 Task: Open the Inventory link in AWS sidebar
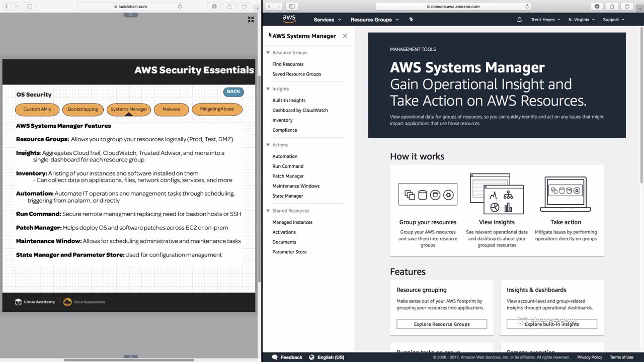tap(282, 120)
